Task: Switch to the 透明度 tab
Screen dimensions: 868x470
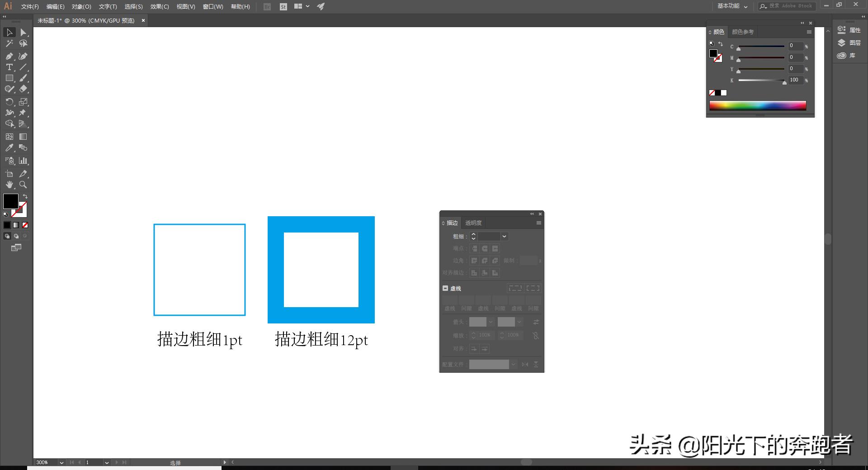Action: click(474, 223)
